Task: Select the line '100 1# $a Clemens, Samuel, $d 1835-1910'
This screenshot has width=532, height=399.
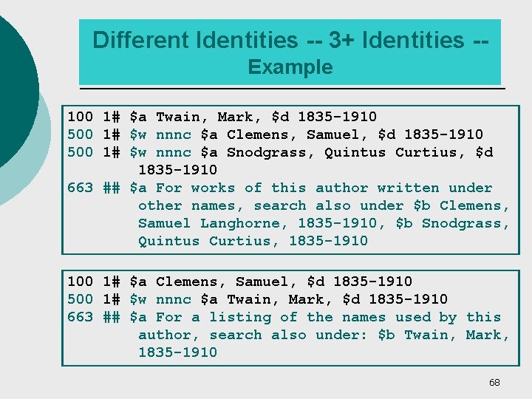Action: pyautogui.click(x=239, y=282)
